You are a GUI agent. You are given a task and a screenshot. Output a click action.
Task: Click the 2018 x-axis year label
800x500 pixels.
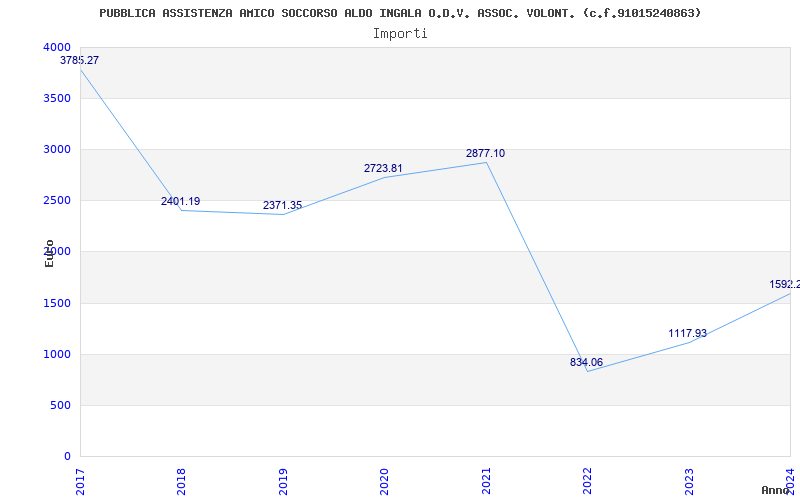tap(181, 481)
